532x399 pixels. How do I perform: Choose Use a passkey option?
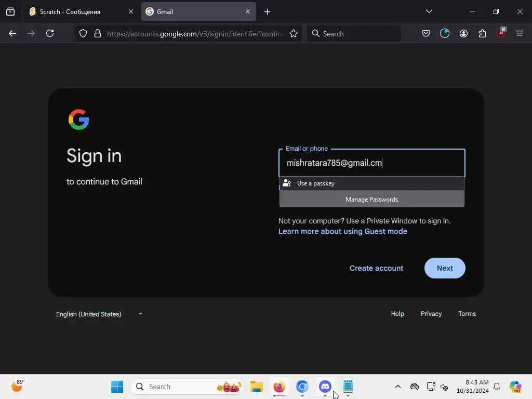click(x=372, y=183)
